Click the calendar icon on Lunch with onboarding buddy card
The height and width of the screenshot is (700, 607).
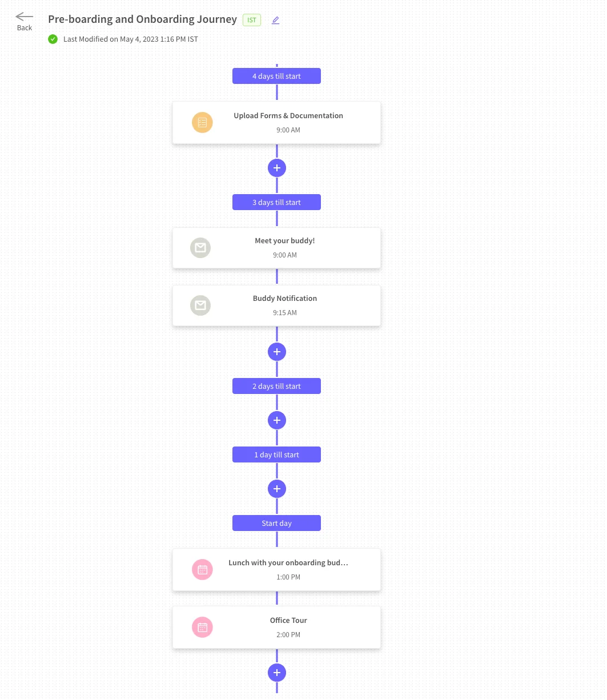[202, 570]
